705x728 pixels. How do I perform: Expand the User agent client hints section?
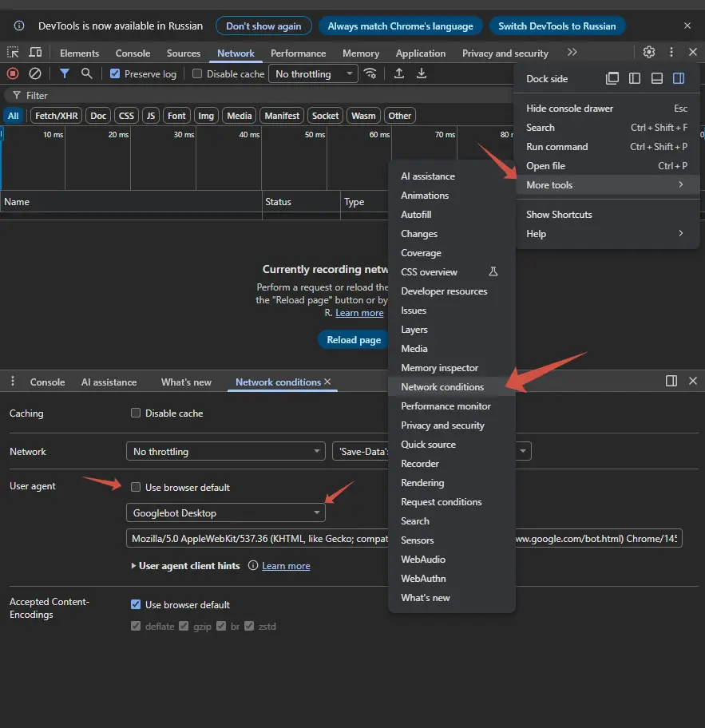tap(188, 566)
